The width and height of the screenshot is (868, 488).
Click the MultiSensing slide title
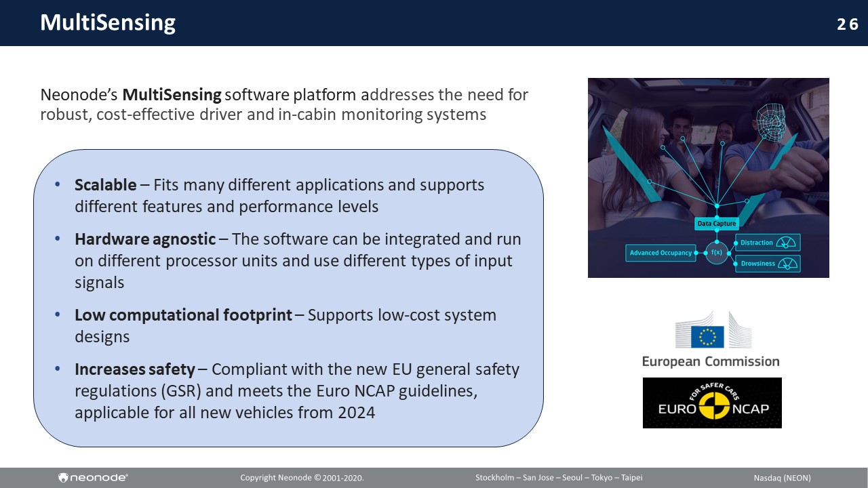[108, 23]
